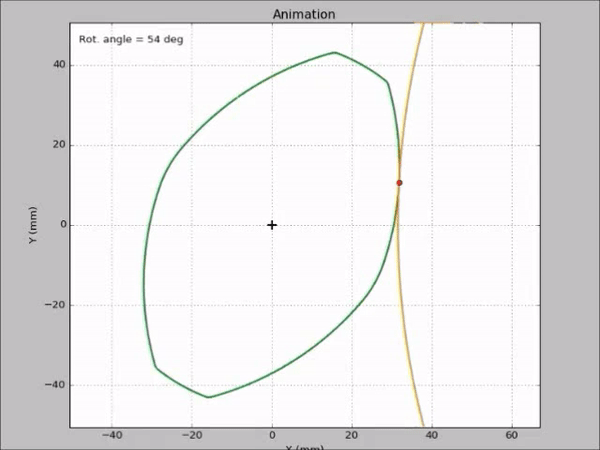
Task: Click the red contact point marker
Action: pyautogui.click(x=399, y=183)
